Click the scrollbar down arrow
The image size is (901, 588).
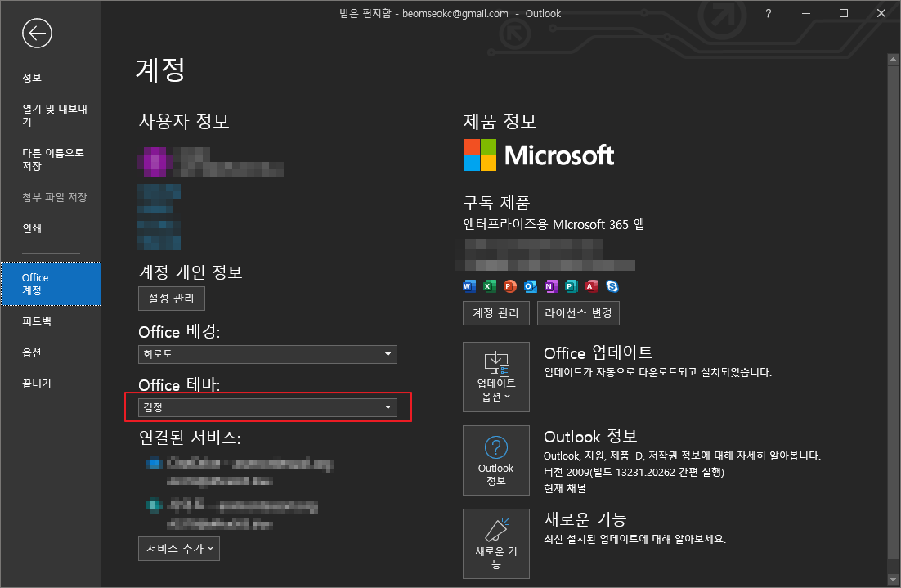coord(893,579)
